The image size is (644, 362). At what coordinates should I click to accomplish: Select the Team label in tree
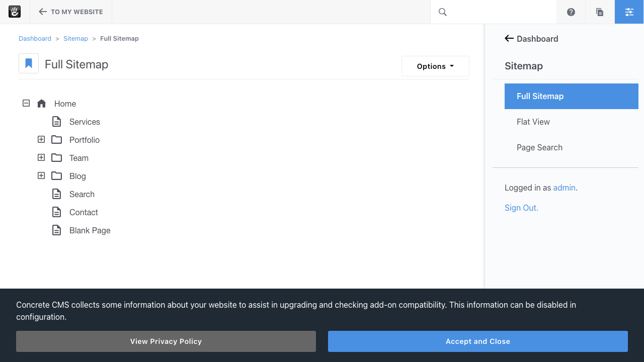(x=79, y=158)
